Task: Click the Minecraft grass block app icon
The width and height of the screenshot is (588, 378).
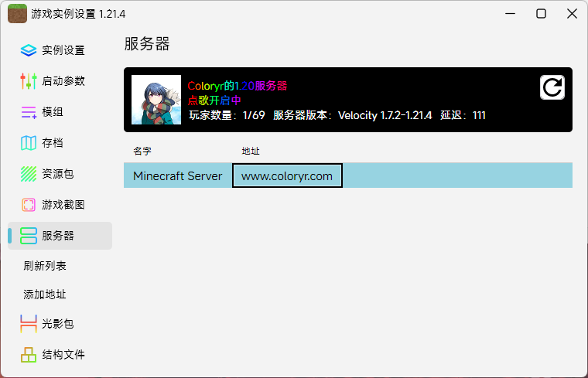Action: (17, 14)
